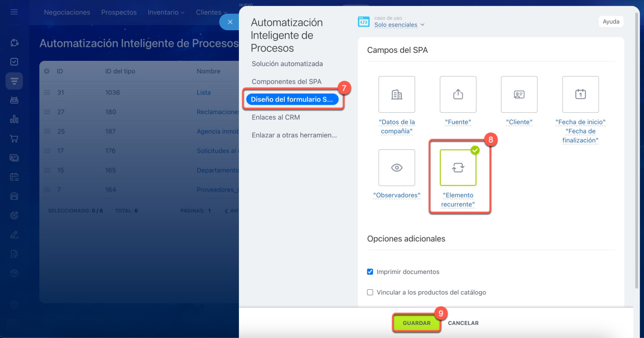This screenshot has height=338, width=644.
Task: Expand the Solo esenciales dropdown
Action: [399, 25]
